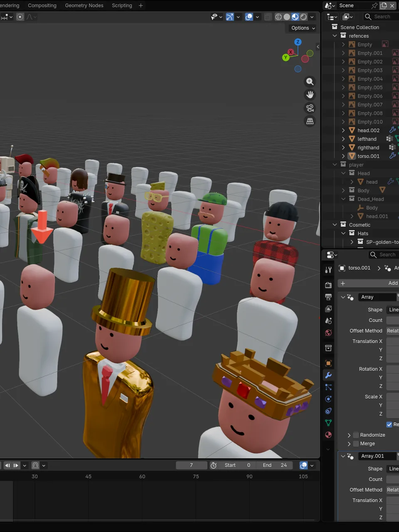
Task: Click the new scene button
Action: (x=384, y=5)
